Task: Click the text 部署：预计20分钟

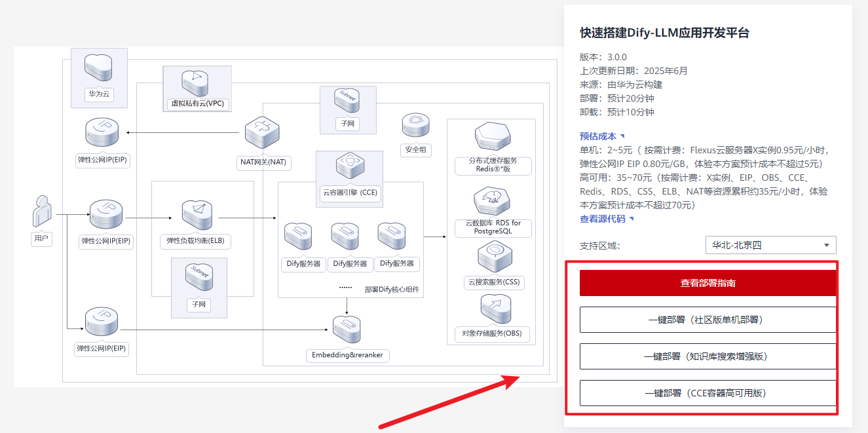Action: (617, 98)
